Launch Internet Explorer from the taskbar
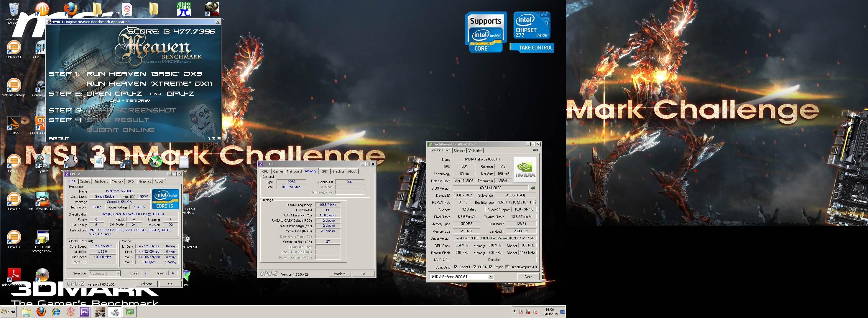Viewport: 868px width, 318px height. 56,312
